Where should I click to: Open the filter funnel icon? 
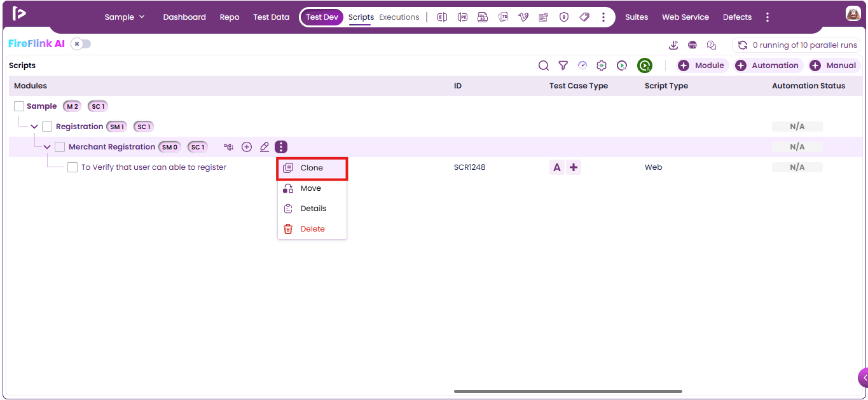(x=563, y=66)
